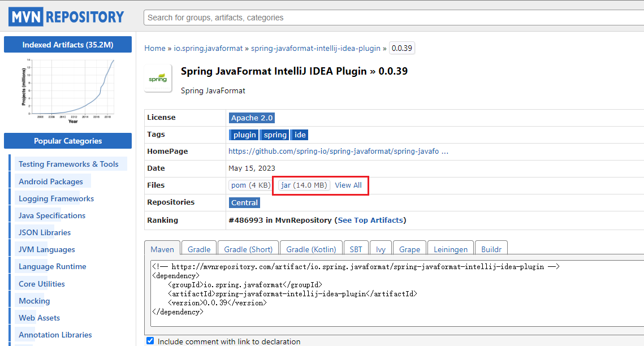Go to Home breadcrumb link
This screenshot has height=346, width=644.
click(155, 48)
